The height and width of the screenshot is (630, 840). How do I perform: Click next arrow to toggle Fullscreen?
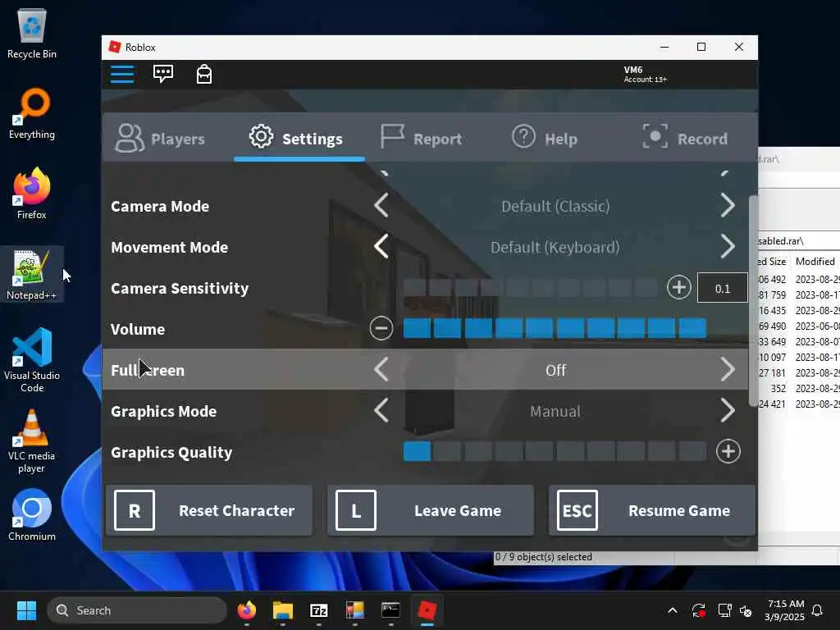727,370
